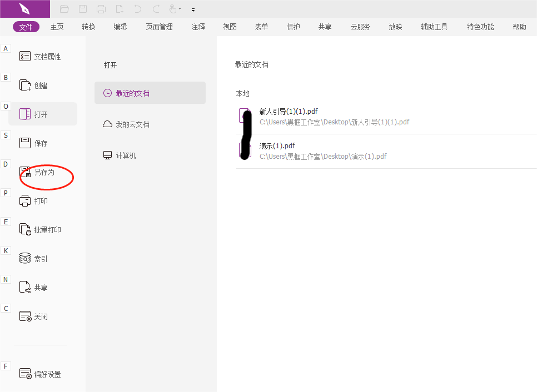Click the circled 另存为 (Save As) option

point(46,172)
